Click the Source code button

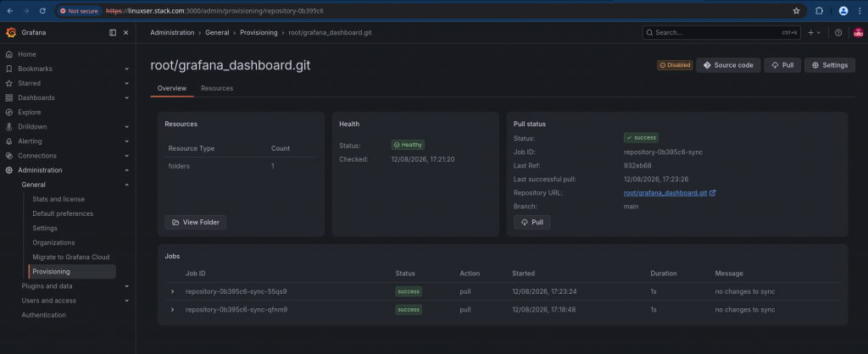[x=728, y=65]
